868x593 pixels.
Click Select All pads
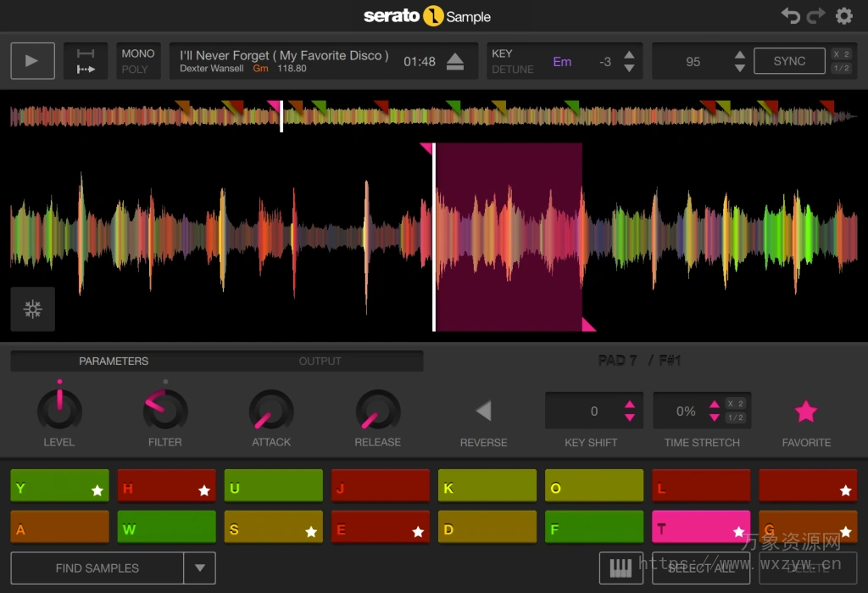coord(701,568)
